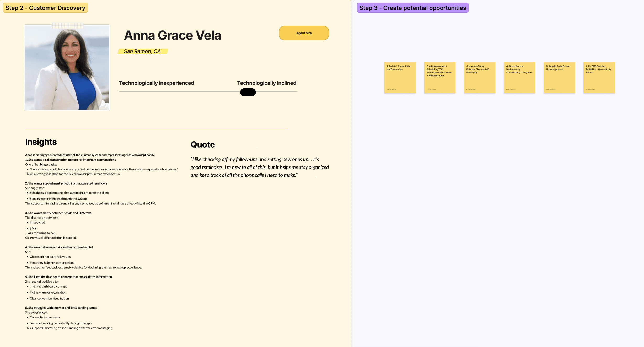
Task: Click the italic follow-ups quote text
Action: [260, 167]
